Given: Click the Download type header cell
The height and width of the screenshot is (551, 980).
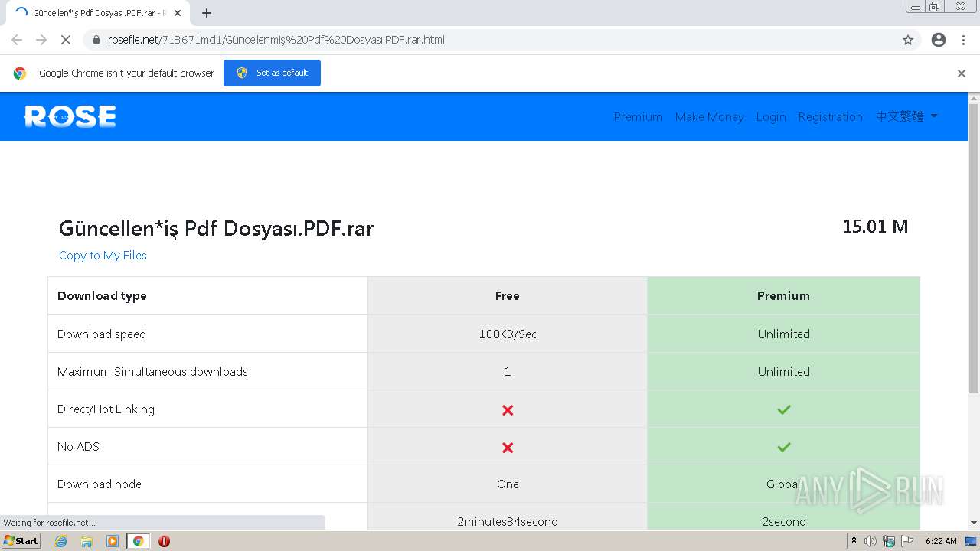Looking at the screenshot, I should pos(207,295).
